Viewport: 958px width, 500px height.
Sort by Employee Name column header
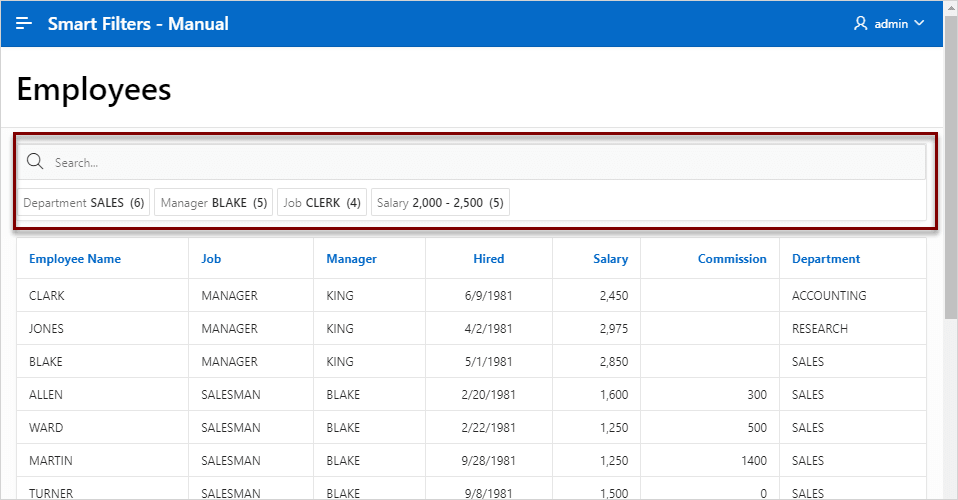[x=75, y=259]
